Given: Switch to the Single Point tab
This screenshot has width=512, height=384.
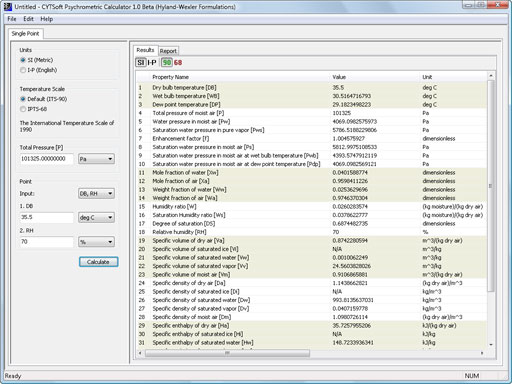Looking at the screenshot, I should click(25, 34).
